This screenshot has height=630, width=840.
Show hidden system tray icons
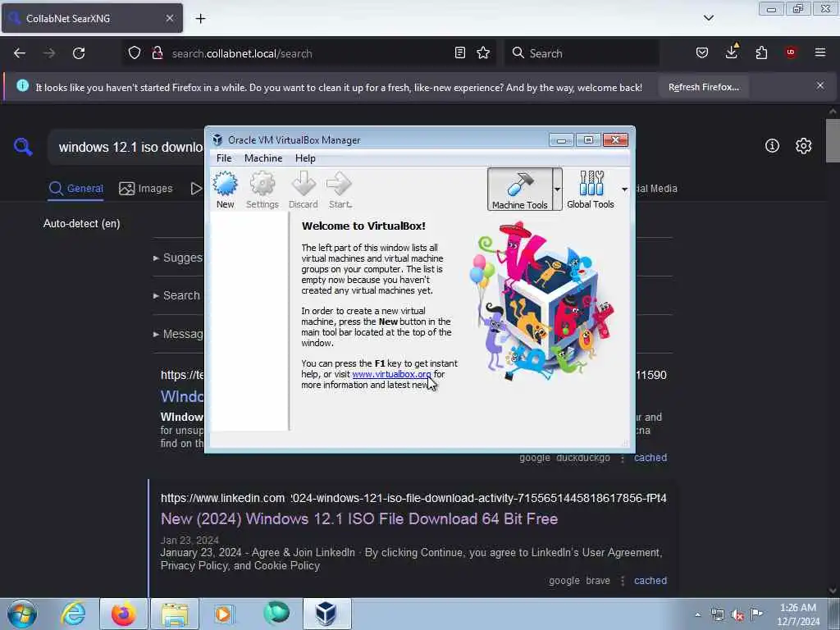[x=697, y=614]
